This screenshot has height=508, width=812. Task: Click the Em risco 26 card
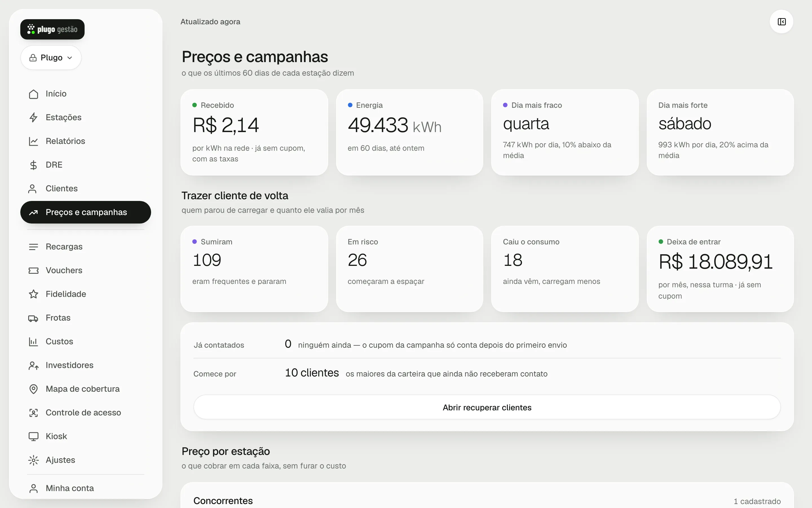point(409,269)
